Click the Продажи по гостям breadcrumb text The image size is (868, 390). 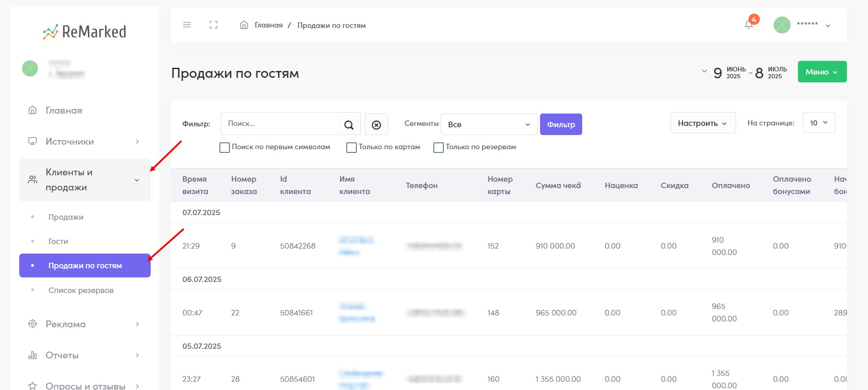(x=332, y=25)
